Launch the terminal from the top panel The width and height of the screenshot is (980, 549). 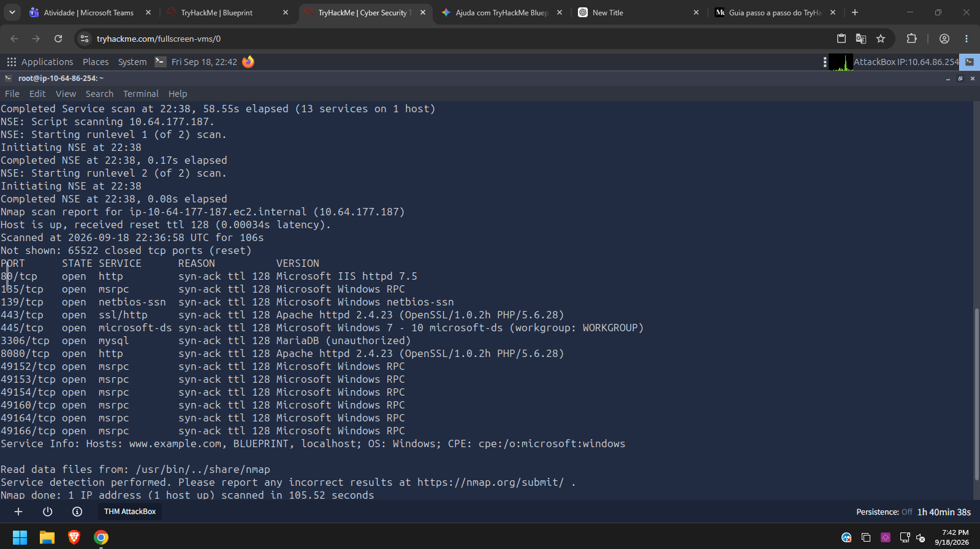coord(160,61)
